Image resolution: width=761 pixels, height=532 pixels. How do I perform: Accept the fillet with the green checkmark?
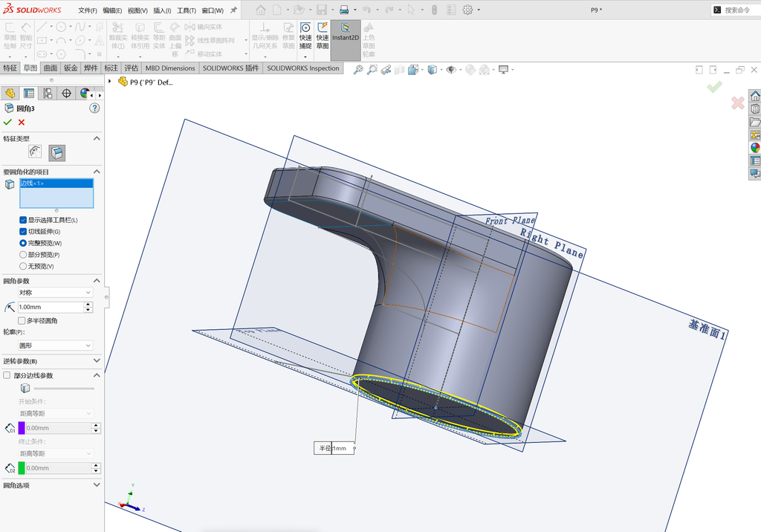click(x=7, y=122)
